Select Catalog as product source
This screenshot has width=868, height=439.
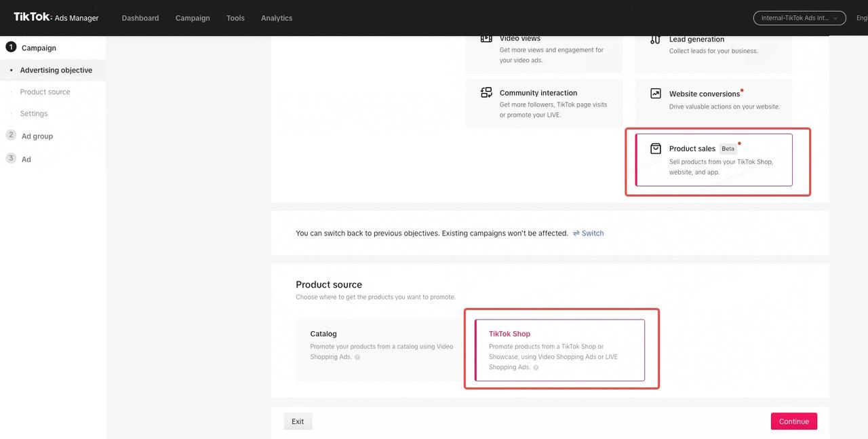pos(378,349)
